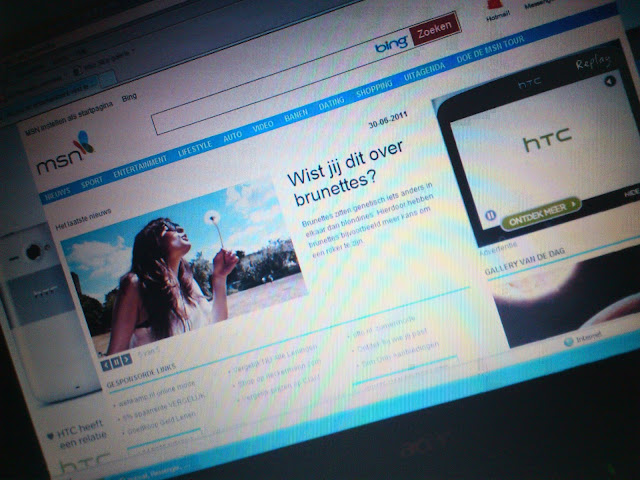The image size is (640, 480).
Task: Pause the news slideshow
Action: (116, 362)
